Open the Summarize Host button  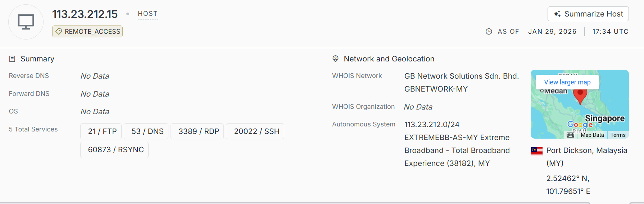click(588, 14)
